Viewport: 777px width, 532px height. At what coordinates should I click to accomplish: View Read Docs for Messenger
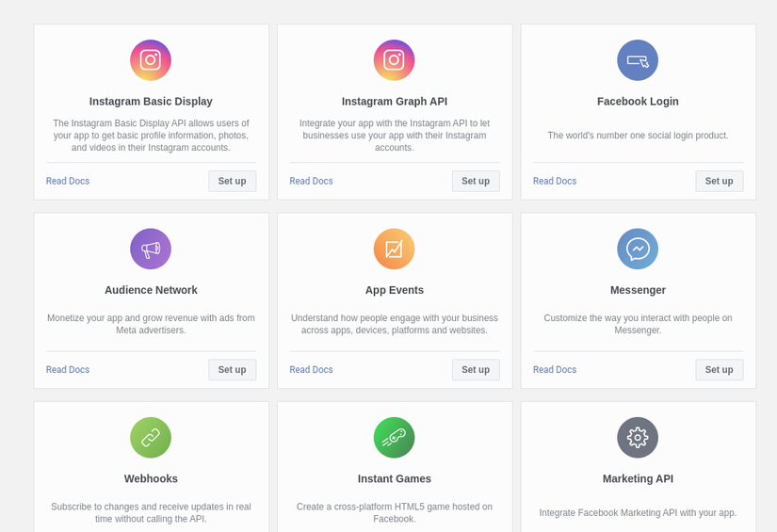pyautogui.click(x=555, y=369)
